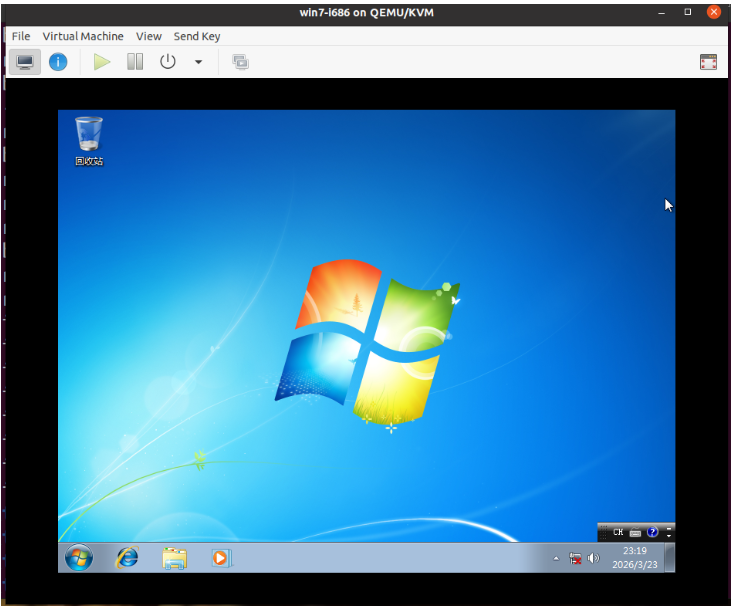Open the manage snapshots view
The image size is (736, 606).
point(240,62)
